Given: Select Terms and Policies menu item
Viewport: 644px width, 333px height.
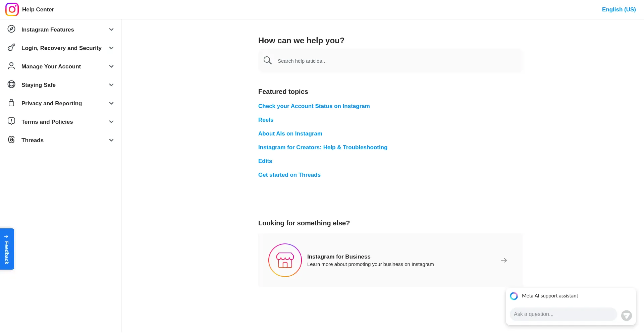Looking at the screenshot, I should click(x=47, y=122).
